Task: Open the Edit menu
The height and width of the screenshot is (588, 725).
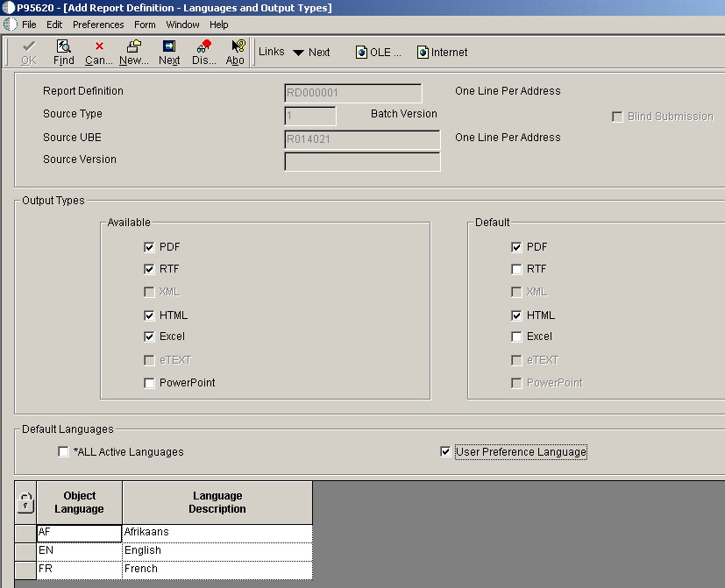Action: [54, 25]
